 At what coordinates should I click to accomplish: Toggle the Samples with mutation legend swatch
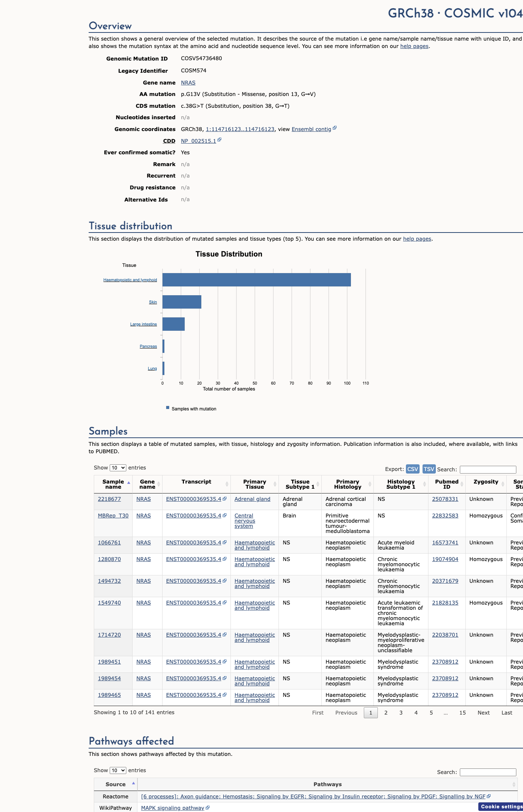click(x=168, y=408)
